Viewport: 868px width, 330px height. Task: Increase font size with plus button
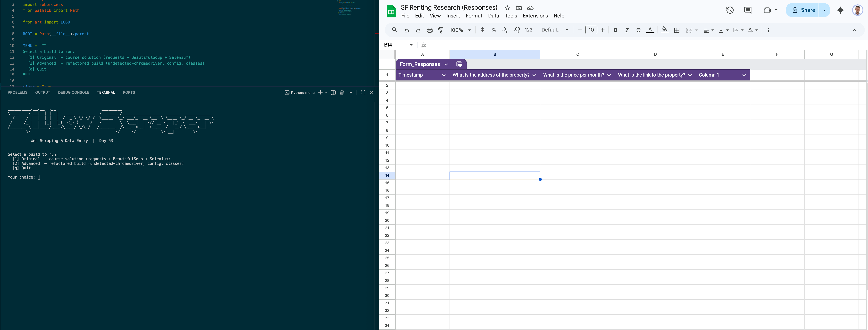pos(603,30)
